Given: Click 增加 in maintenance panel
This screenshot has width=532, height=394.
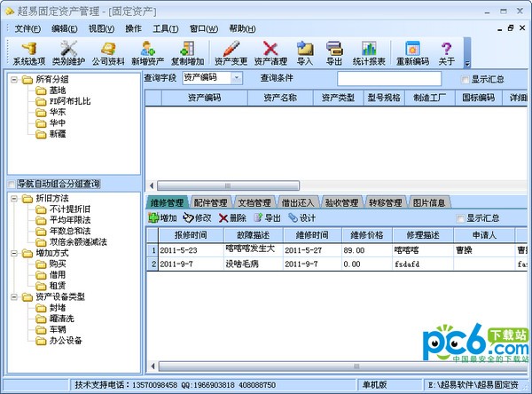Looking at the screenshot, I should tap(162, 217).
